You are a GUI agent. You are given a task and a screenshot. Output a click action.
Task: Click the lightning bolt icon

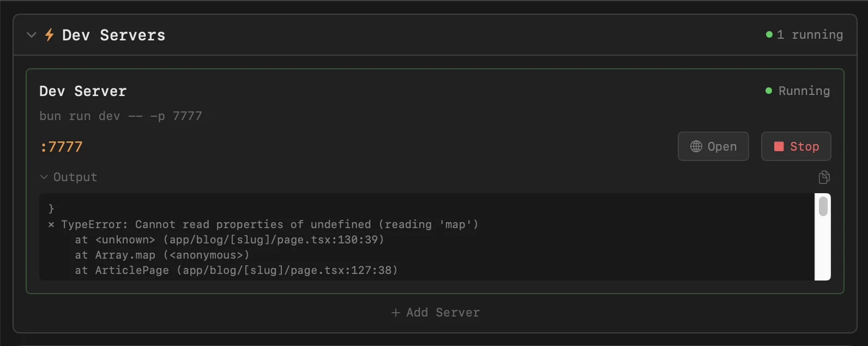[x=49, y=35]
